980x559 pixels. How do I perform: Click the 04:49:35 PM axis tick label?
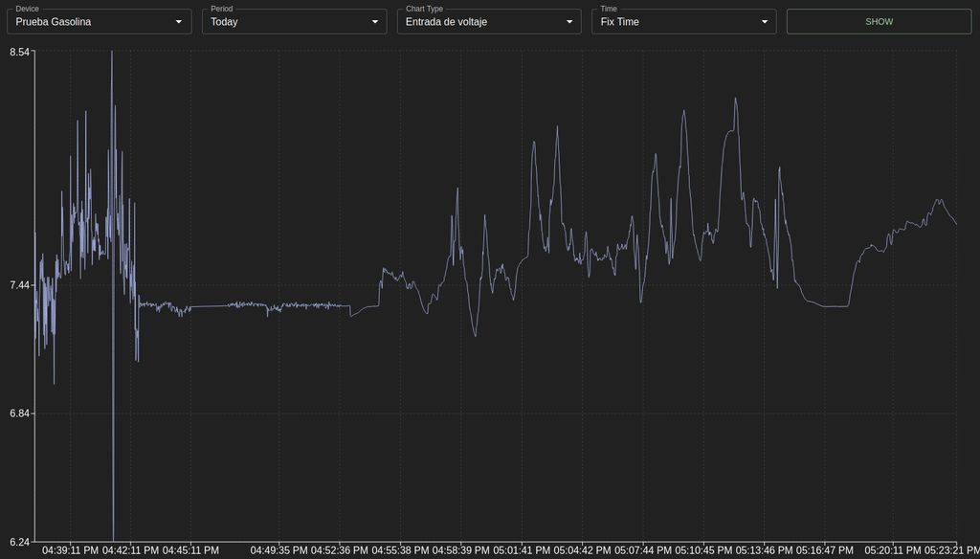pos(278,551)
